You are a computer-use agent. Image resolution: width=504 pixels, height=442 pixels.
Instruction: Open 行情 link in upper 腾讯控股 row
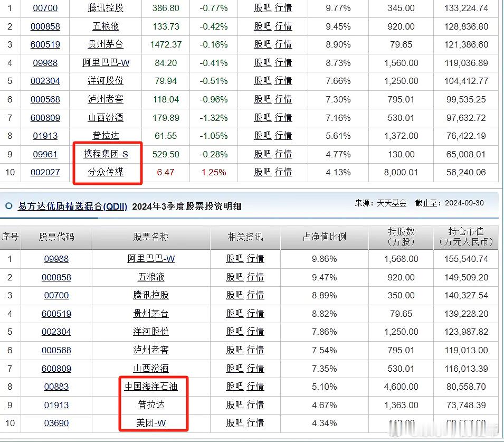[x=283, y=8]
